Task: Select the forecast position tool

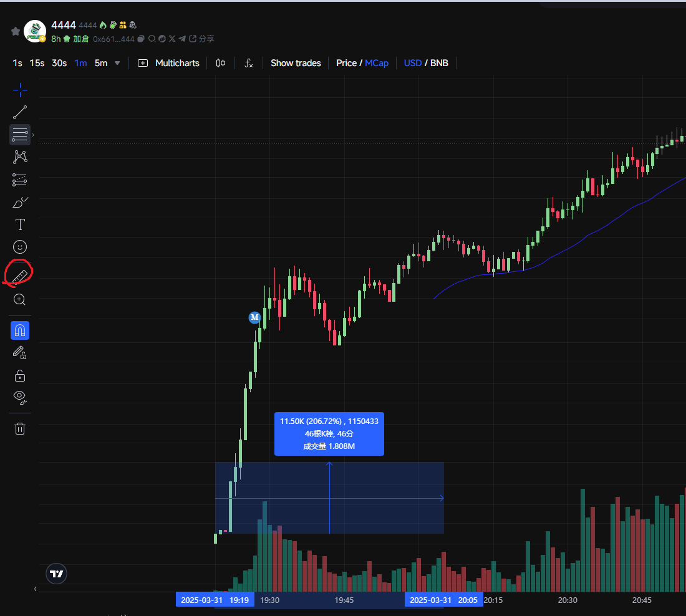Action: pyautogui.click(x=20, y=180)
